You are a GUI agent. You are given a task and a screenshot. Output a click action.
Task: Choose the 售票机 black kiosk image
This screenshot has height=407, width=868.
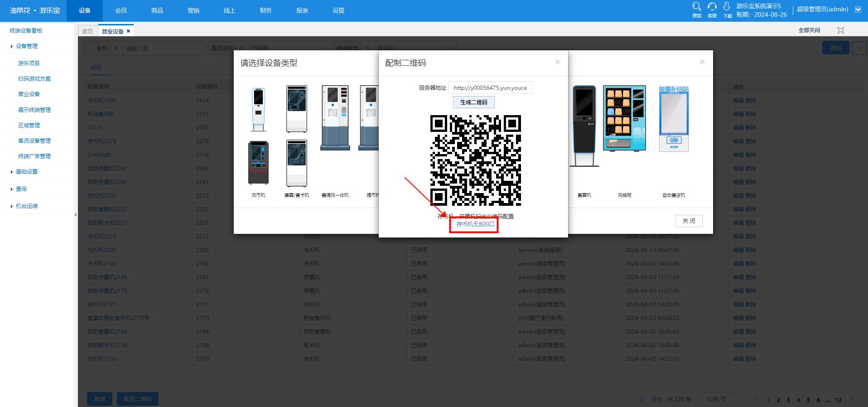point(584,126)
